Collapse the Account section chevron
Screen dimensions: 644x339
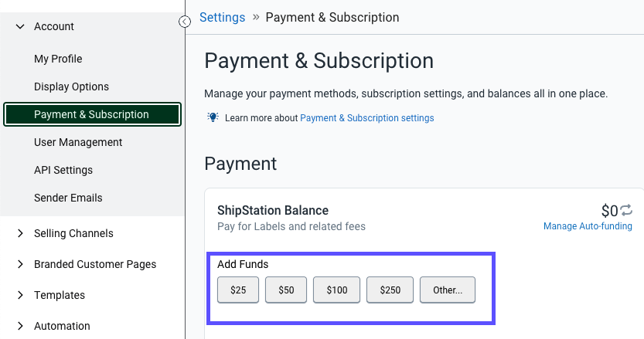pos(21,26)
